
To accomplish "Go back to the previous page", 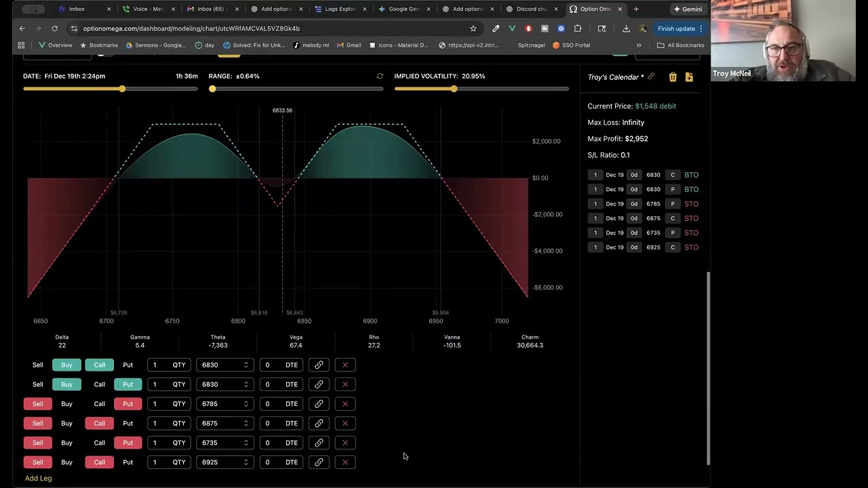I will [x=22, y=28].
